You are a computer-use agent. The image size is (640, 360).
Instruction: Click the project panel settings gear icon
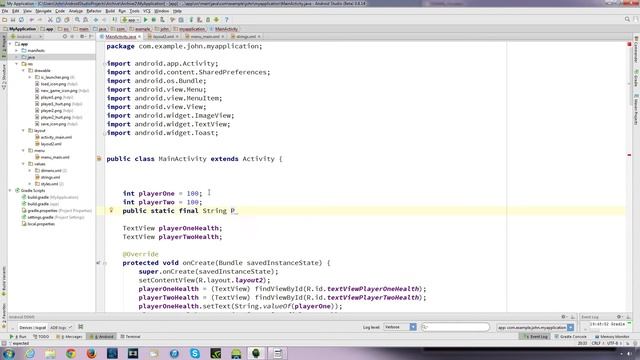click(82, 36)
